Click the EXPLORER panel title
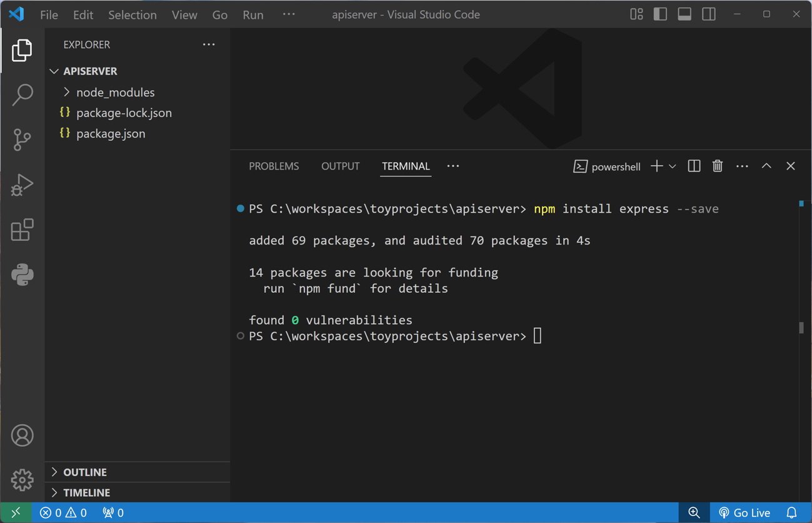The height and width of the screenshot is (523, 812). pos(86,44)
